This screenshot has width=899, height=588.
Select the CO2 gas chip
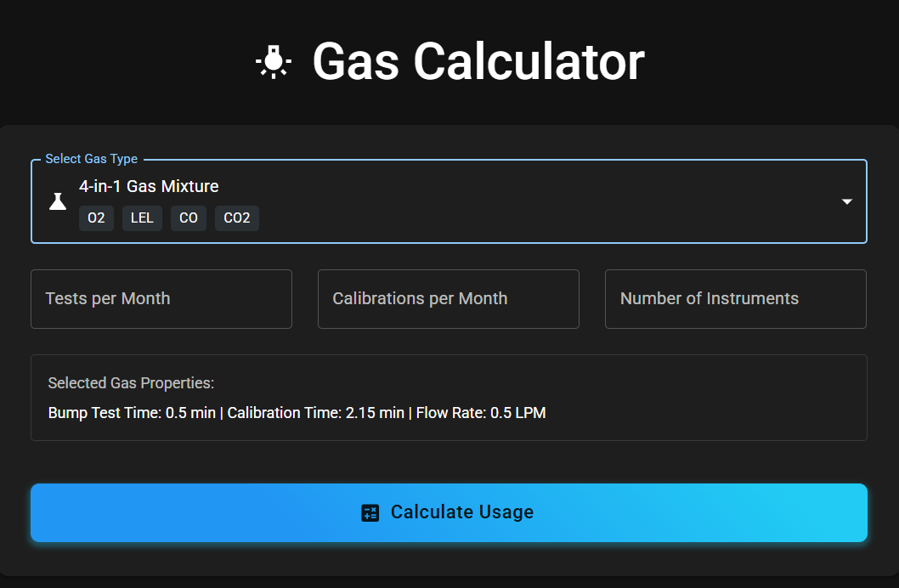(236, 218)
